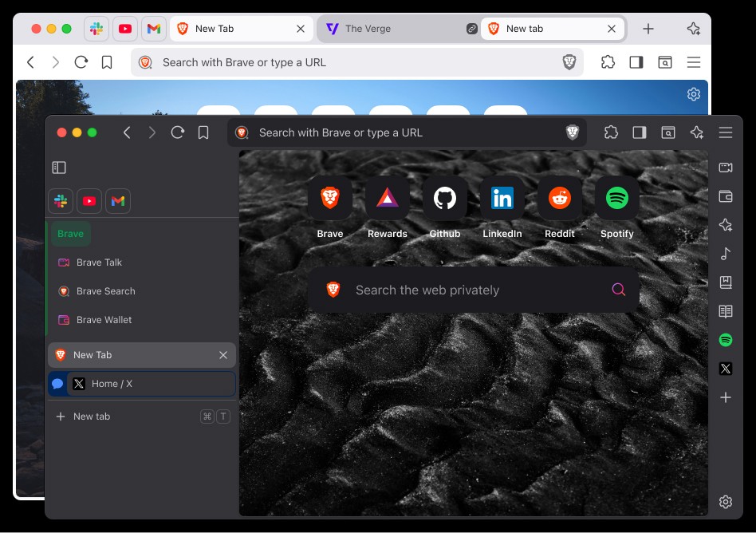Go back in the dark front window
756x533 pixels.
[x=127, y=132]
